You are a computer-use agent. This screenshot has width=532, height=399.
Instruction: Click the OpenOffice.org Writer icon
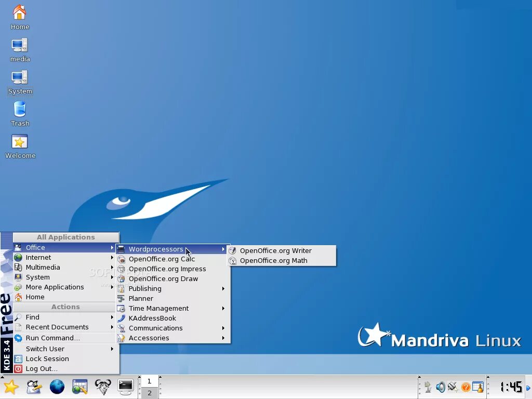232,251
